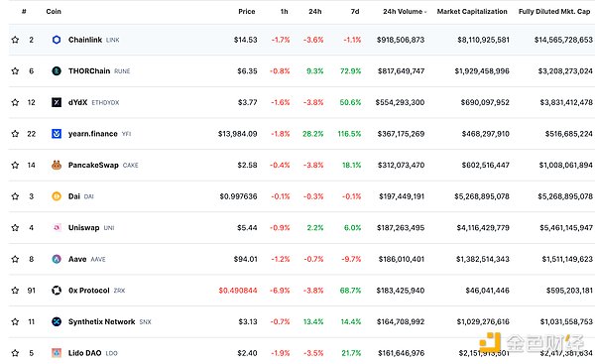Click the Dai coin logo icon

pyautogui.click(x=57, y=196)
